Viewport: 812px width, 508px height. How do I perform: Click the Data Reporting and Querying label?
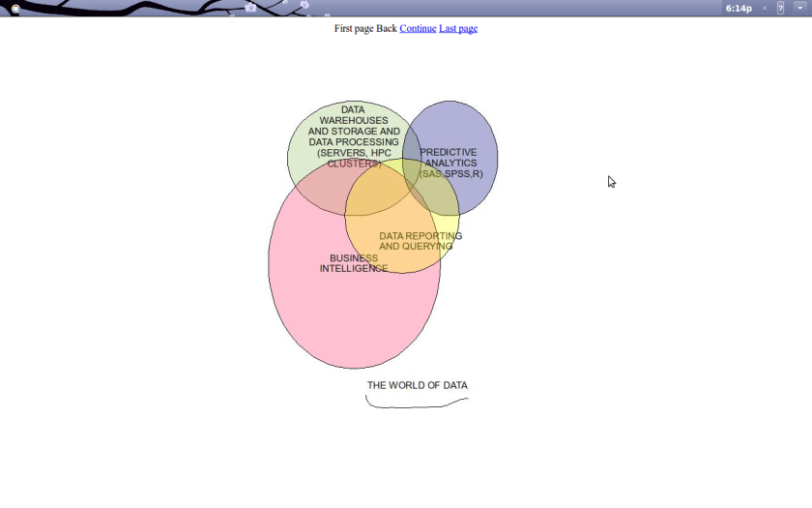[420, 241]
